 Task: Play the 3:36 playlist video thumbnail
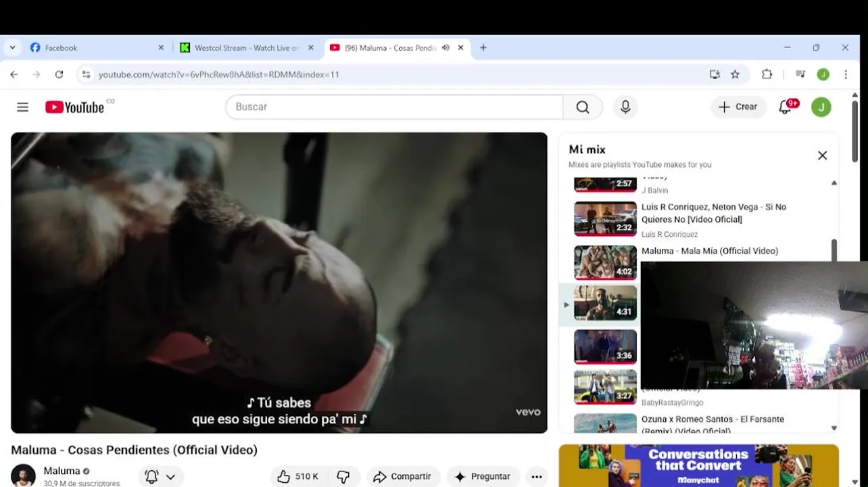click(605, 346)
